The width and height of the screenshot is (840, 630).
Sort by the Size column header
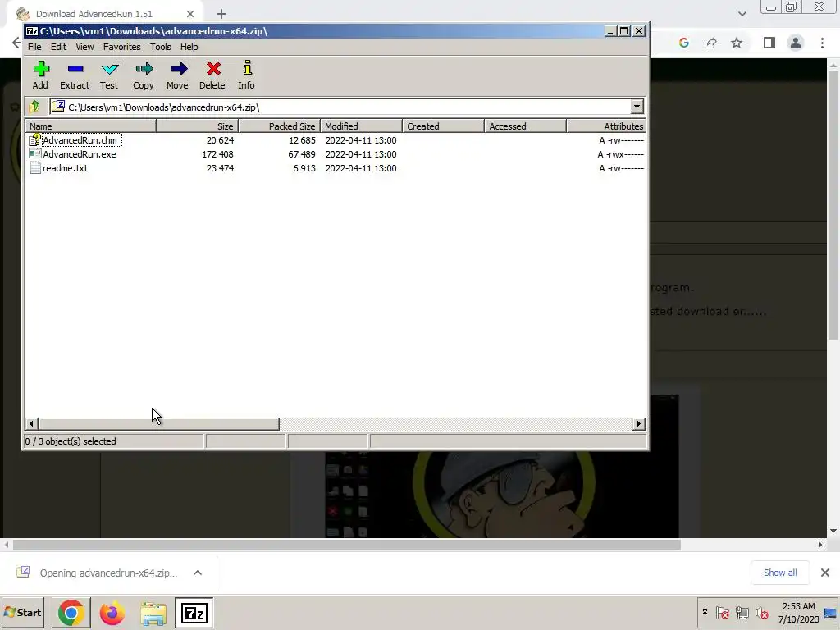197,126
